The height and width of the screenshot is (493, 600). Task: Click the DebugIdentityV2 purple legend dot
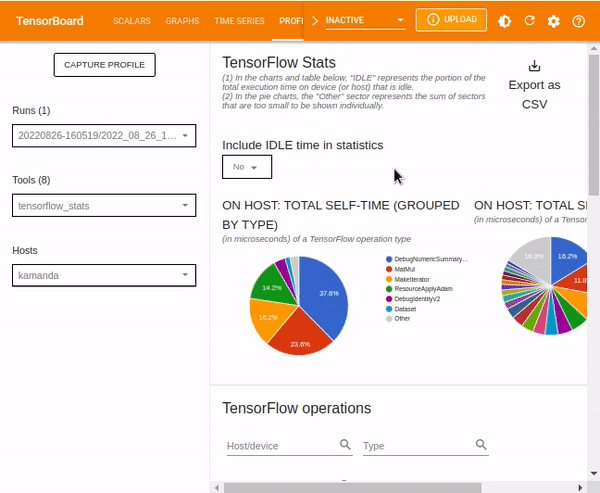pos(389,299)
